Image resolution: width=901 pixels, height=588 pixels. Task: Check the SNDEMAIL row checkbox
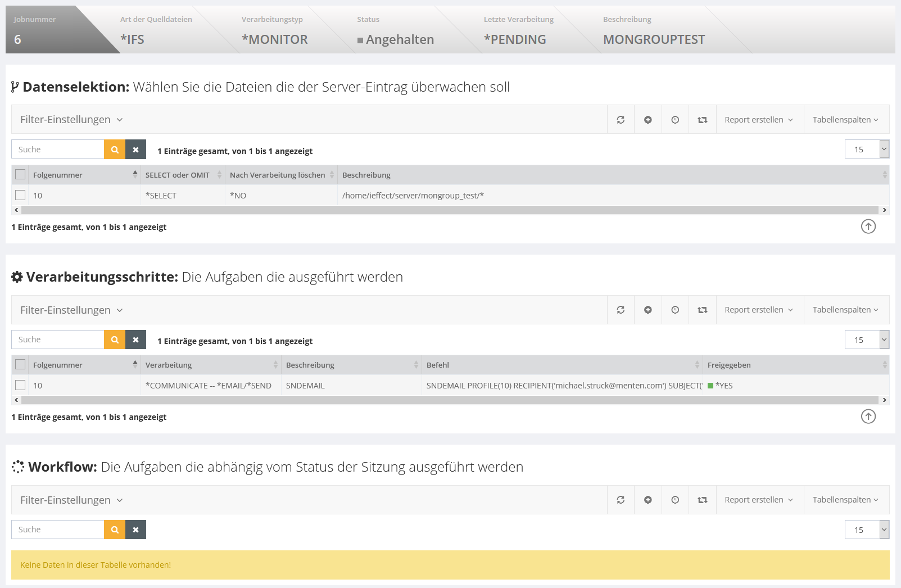pyautogui.click(x=20, y=385)
